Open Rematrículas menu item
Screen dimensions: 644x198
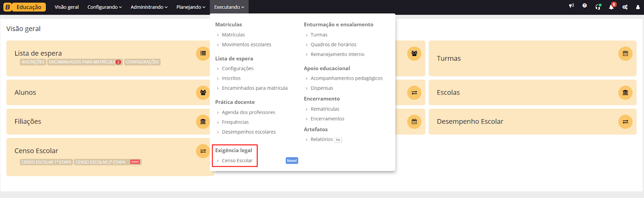[325, 109]
